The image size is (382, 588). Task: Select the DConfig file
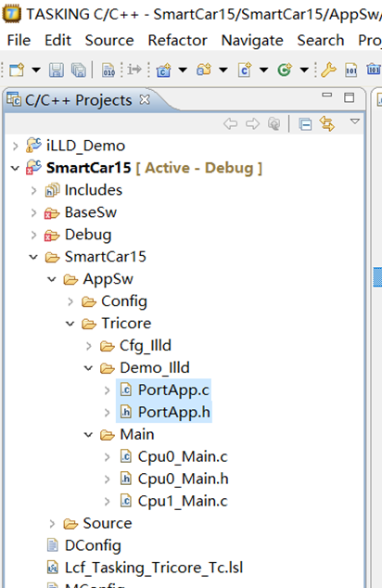(93, 545)
